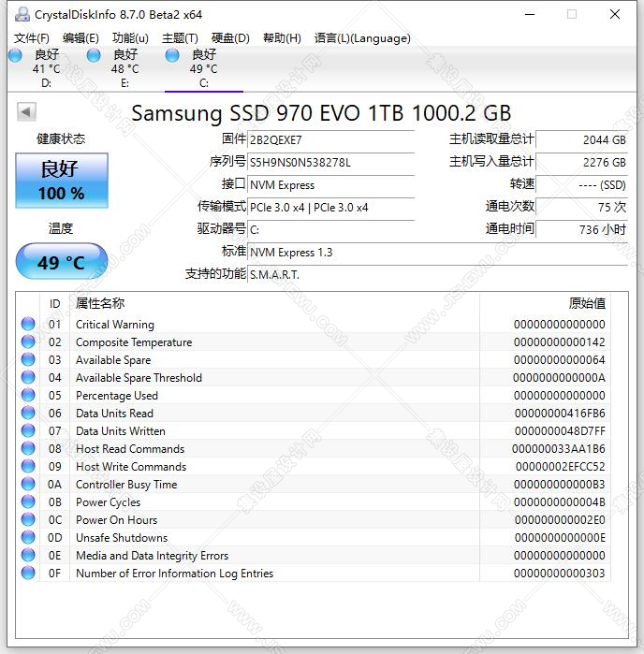644x654 pixels.
Task: Minimize the CrystalDiskInfo window
Action: 530,14
